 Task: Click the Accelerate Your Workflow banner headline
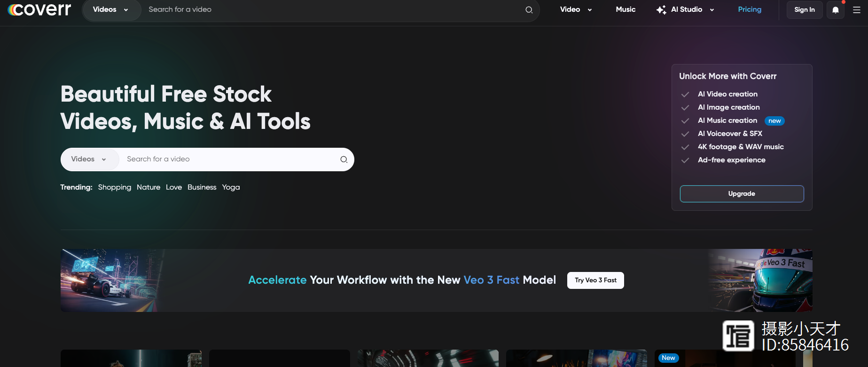[x=402, y=280]
